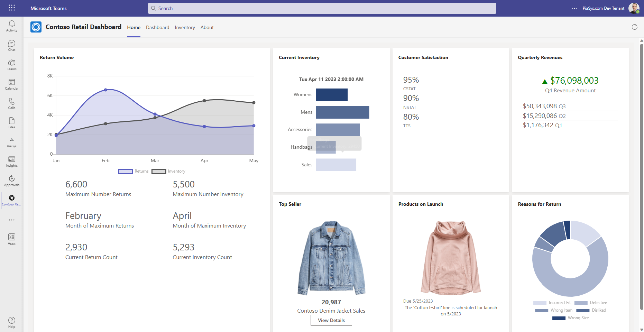
Task: Click the Womens inventory bar
Action: 332,95
